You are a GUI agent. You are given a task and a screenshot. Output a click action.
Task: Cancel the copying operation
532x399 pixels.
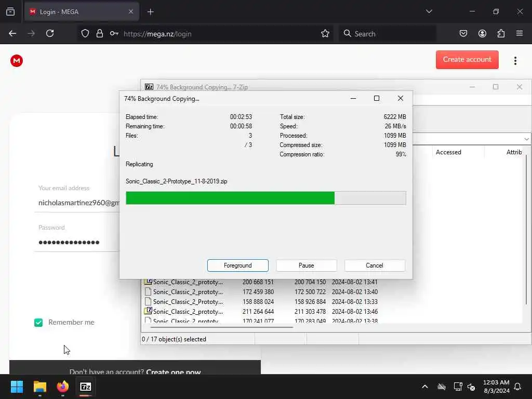tap(375, 265)
